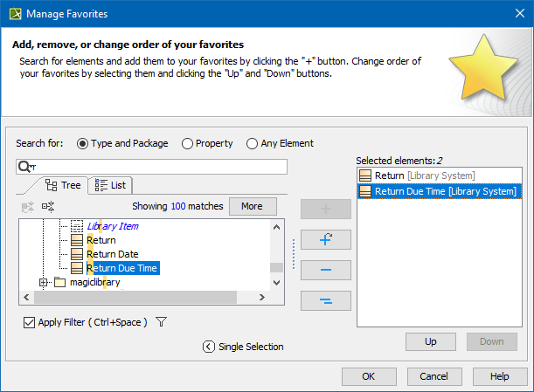Select the Property radio option
This screenshot has height=392, width=534.
click(187, 143)
